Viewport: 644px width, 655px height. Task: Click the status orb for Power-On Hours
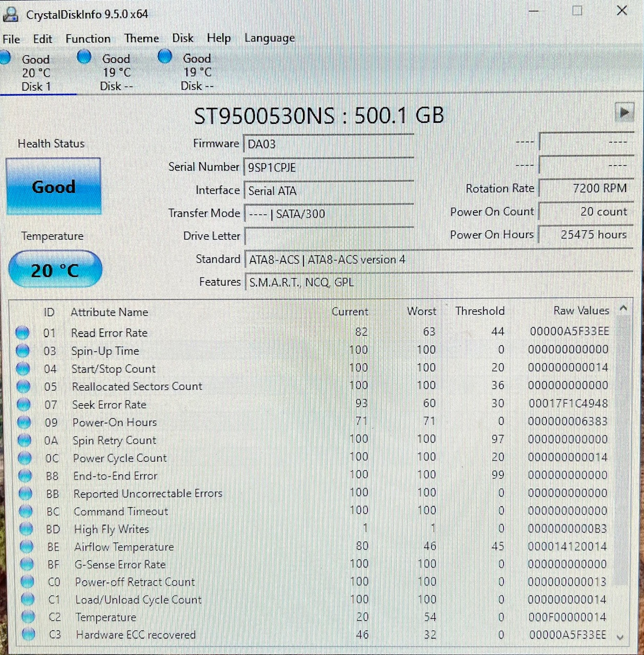point(24,422)
